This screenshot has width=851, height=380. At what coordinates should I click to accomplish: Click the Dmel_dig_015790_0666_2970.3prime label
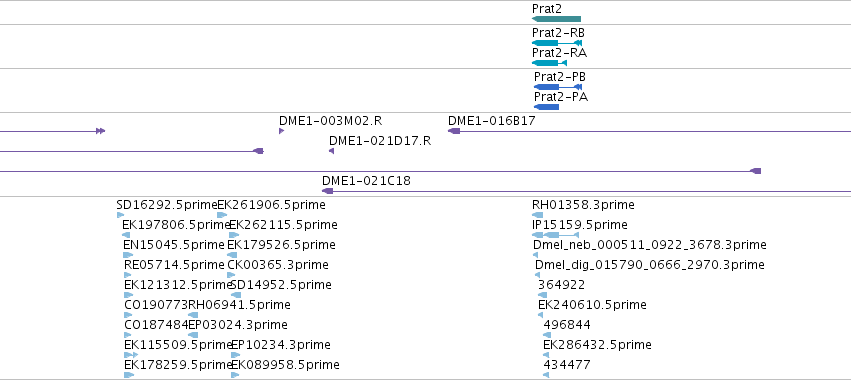pos(650,265)
